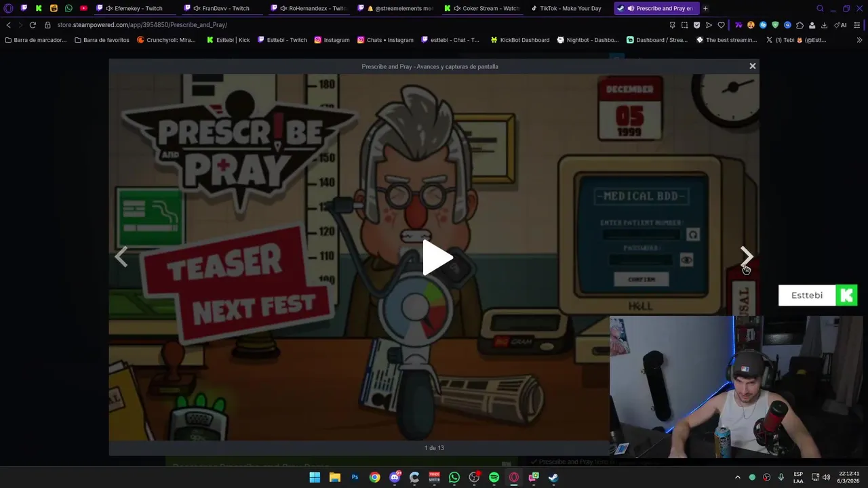Open Crunchyroll bookmark
Screen dimensions: 868x488
point(166,40)
